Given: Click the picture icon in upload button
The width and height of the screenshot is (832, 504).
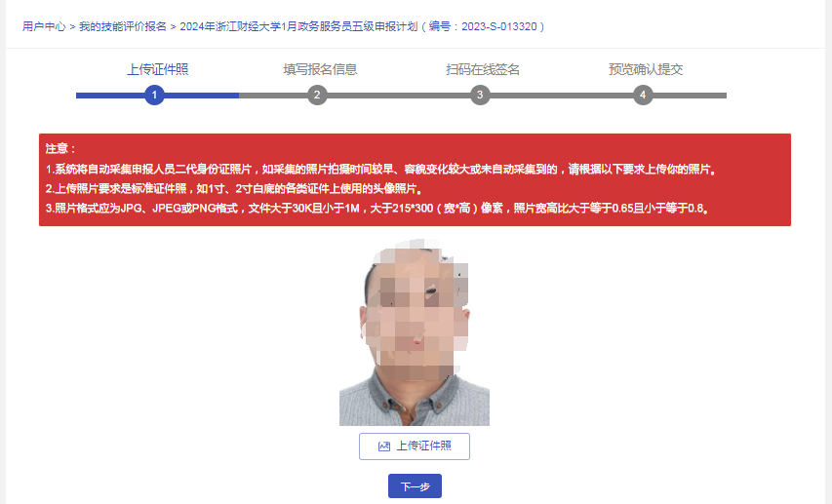Looking at the screenshot, I should 384,446.
